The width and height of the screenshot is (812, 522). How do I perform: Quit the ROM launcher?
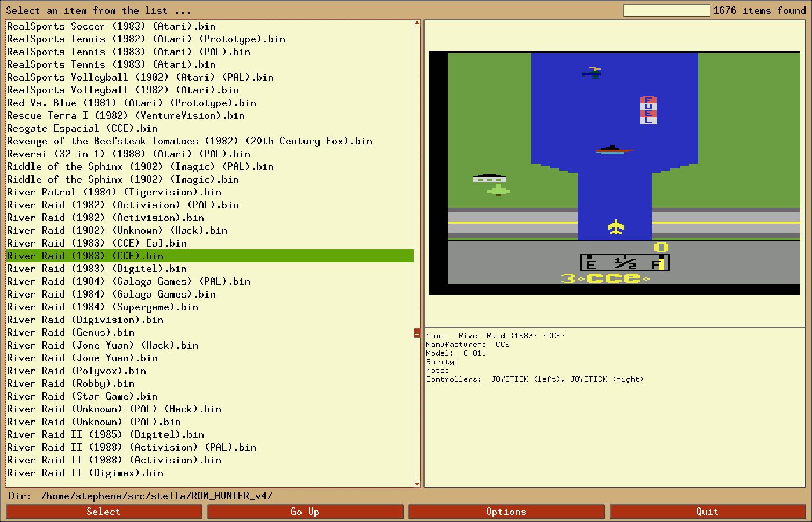707,512
